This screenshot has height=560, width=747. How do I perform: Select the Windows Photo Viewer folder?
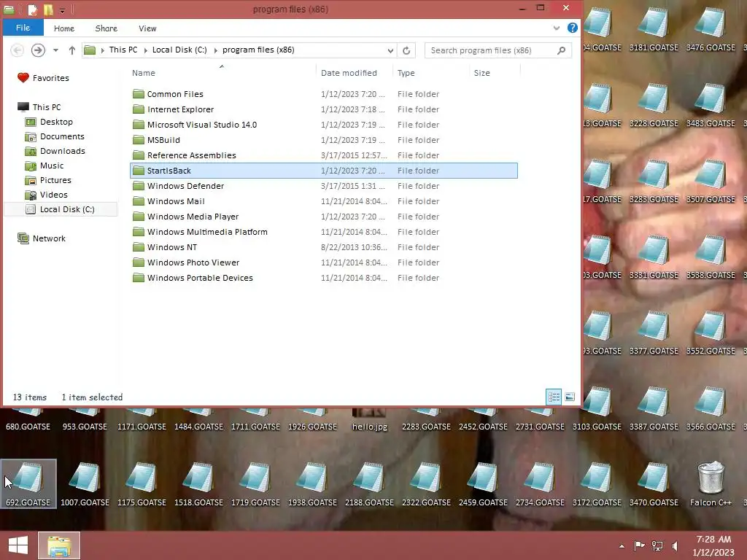pyautogui.click(x=193, y=262)
